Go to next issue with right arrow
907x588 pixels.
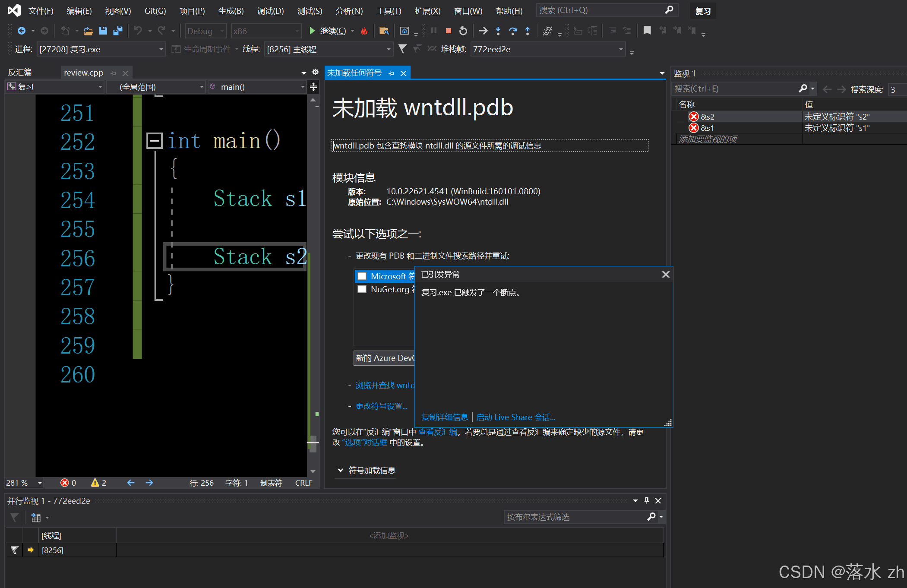click(149, 483)
